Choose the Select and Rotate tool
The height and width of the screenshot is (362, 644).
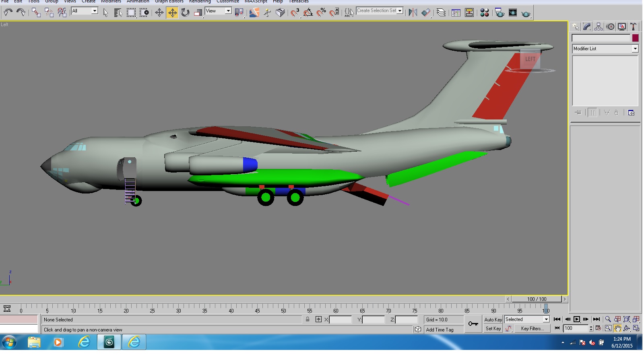tap(185, 13)
